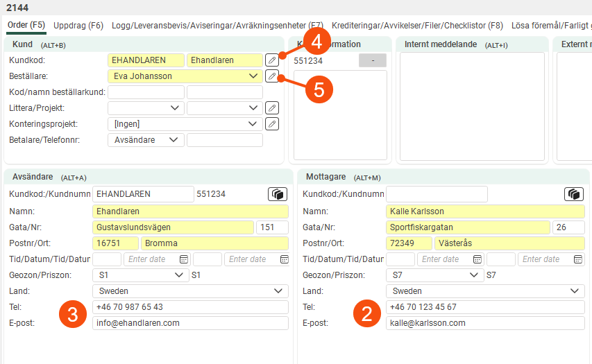
Task: Click the pencil icon on Littera/Projekt row
Action: (x=272, y=108)
